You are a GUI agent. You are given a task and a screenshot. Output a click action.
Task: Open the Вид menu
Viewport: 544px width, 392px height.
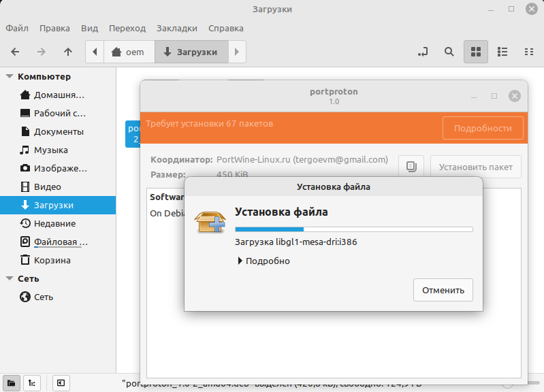pos(89,29)
